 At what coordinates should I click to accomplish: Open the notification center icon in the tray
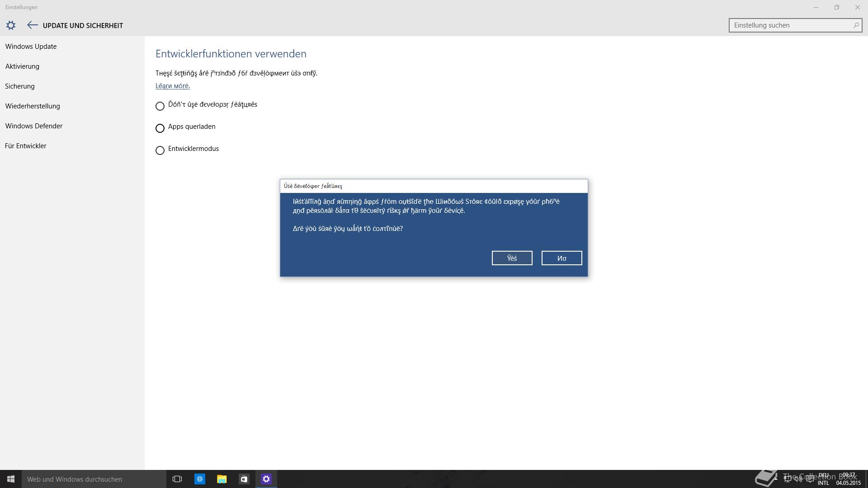point(809,479)
